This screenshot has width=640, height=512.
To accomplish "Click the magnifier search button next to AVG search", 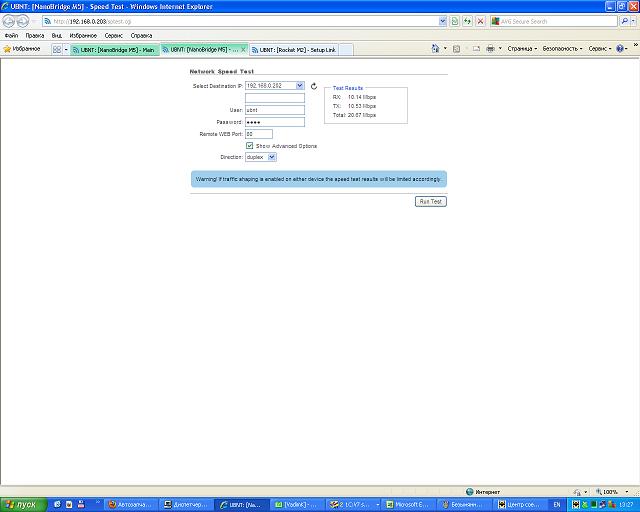I will click(624, 21).
